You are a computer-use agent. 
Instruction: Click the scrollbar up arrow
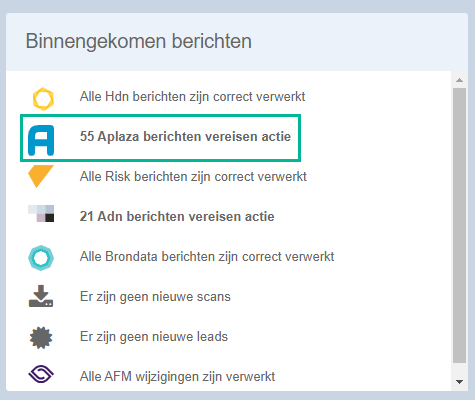(460, 80)
